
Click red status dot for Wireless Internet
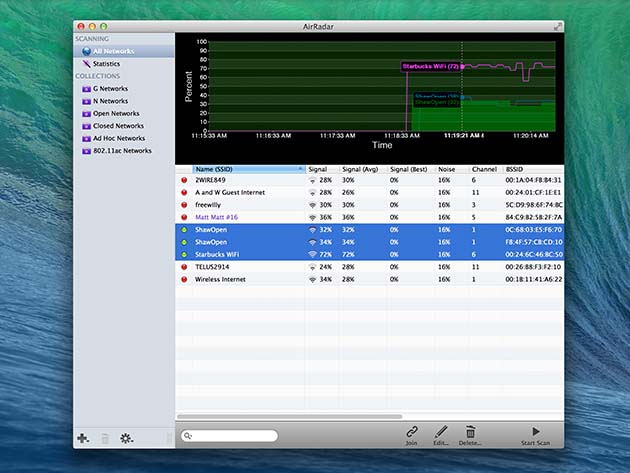point(184,279)
